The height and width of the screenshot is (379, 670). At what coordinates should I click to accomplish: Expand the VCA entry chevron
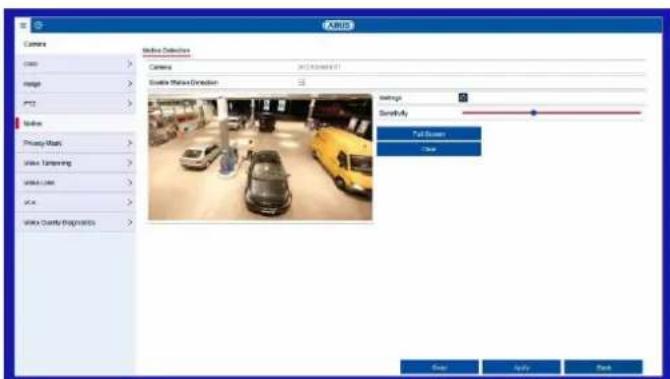(130, 202)
